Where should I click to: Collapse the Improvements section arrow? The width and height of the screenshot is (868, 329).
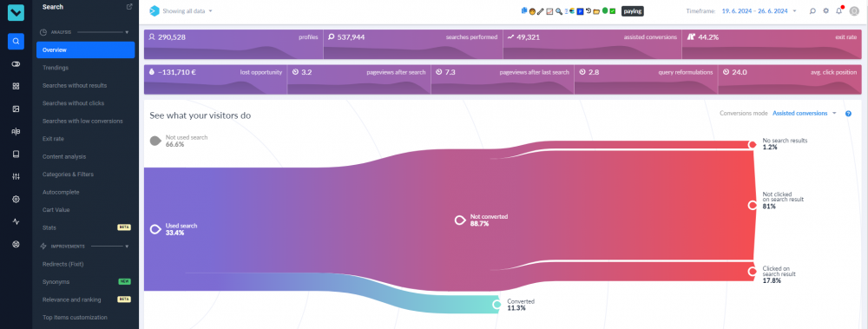click(127, 246)
